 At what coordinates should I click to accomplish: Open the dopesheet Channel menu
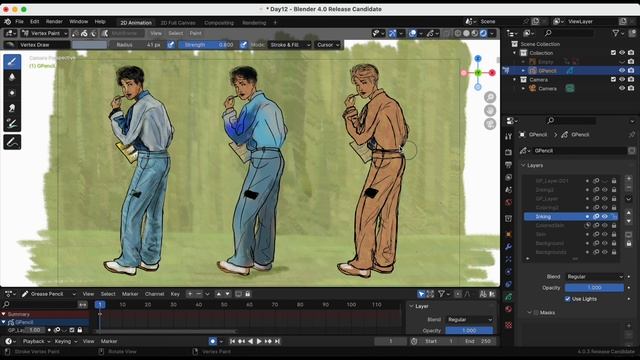(154, 293)
